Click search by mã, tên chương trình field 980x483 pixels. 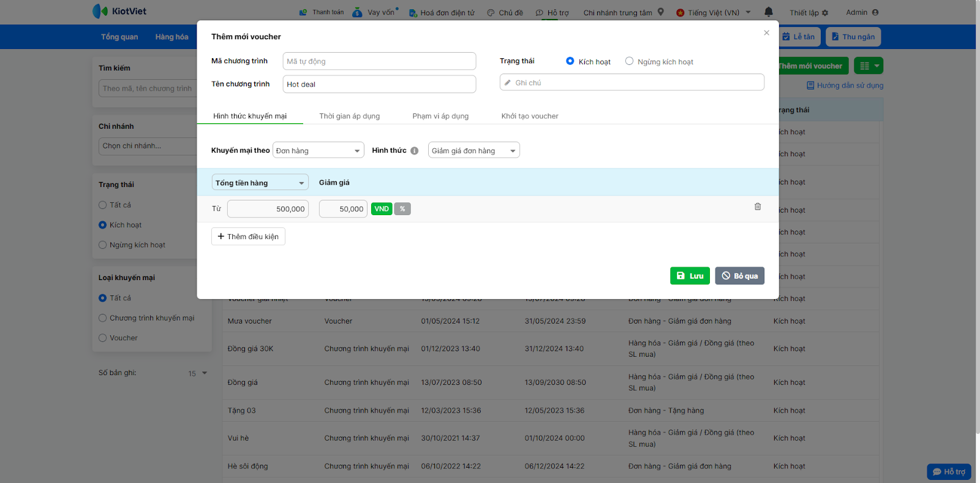coord(148,88)
